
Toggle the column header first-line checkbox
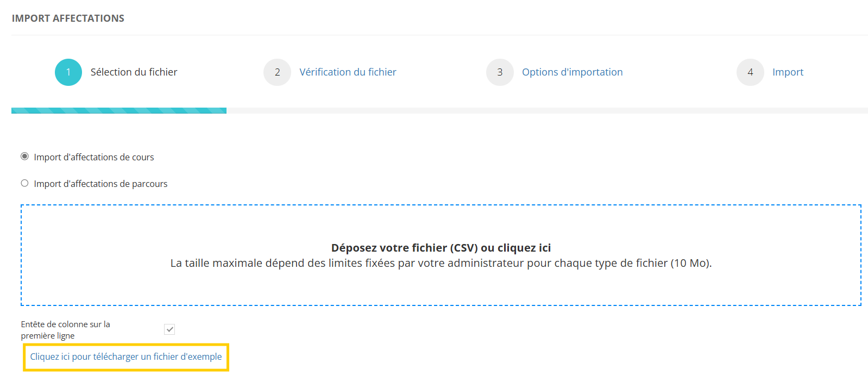tap(169, 329)
